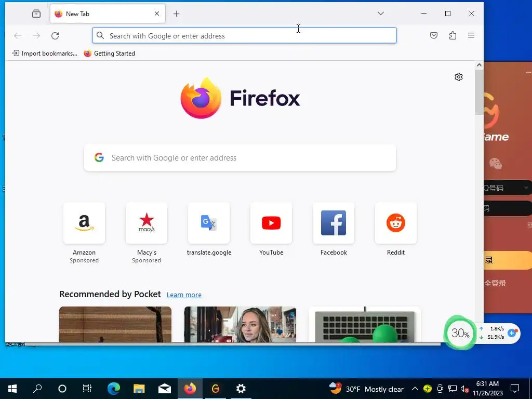
Task: Click network tray icon
Action: coord(453,389)
